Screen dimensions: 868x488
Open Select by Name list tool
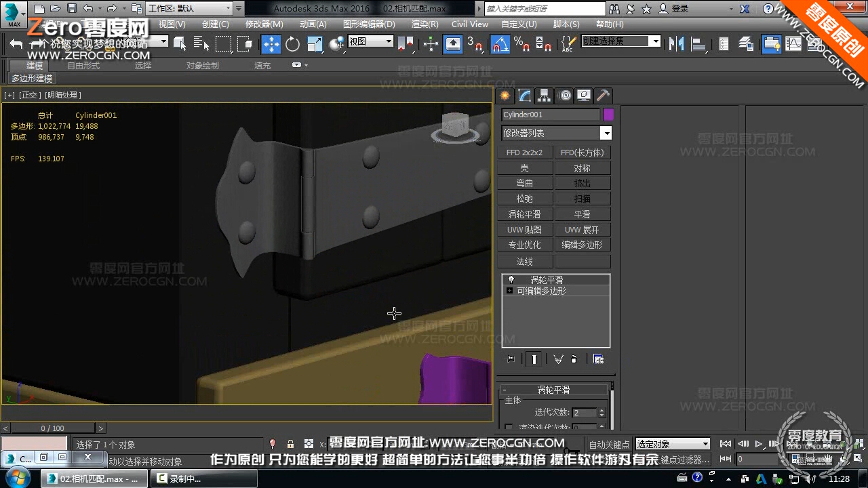pos(201,44)
